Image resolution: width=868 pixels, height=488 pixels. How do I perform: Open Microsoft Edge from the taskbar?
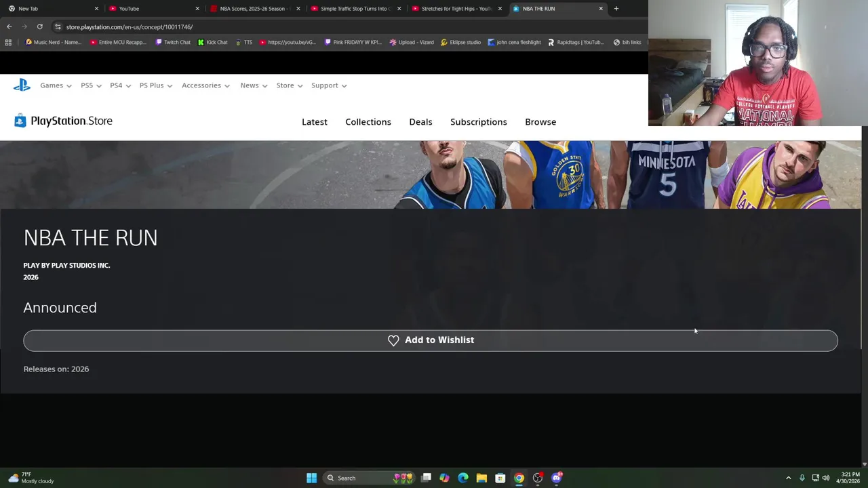click(x=463, y=478)
